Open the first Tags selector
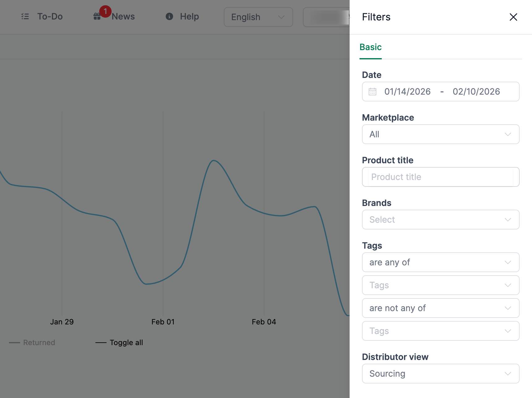 point(440,285)
